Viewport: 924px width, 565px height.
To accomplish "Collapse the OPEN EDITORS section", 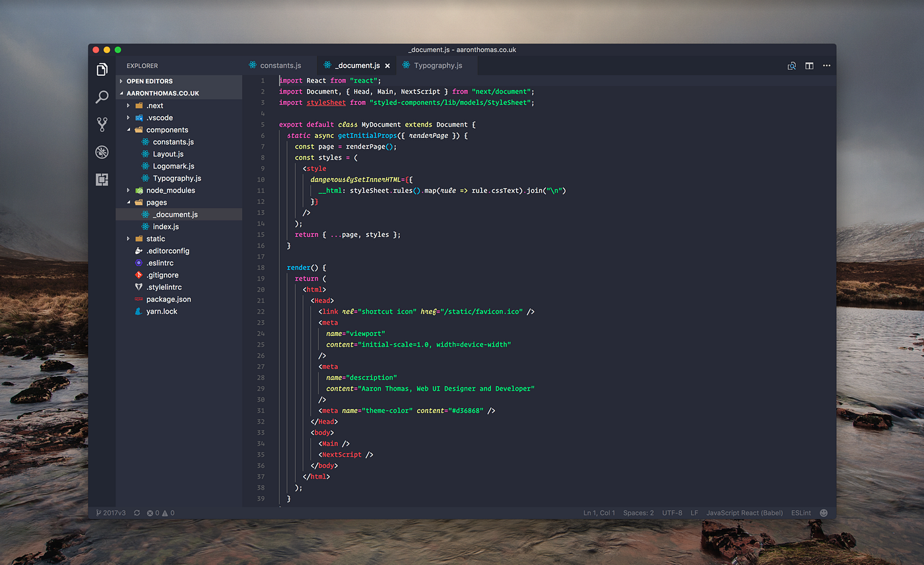I will pyautogui.click(x=121, y=80).
